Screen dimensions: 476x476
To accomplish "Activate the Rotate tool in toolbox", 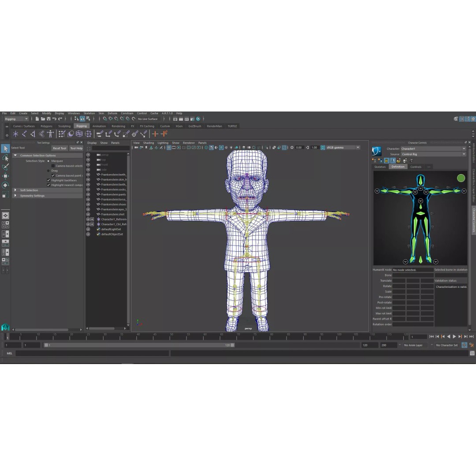I will (5, 185).
